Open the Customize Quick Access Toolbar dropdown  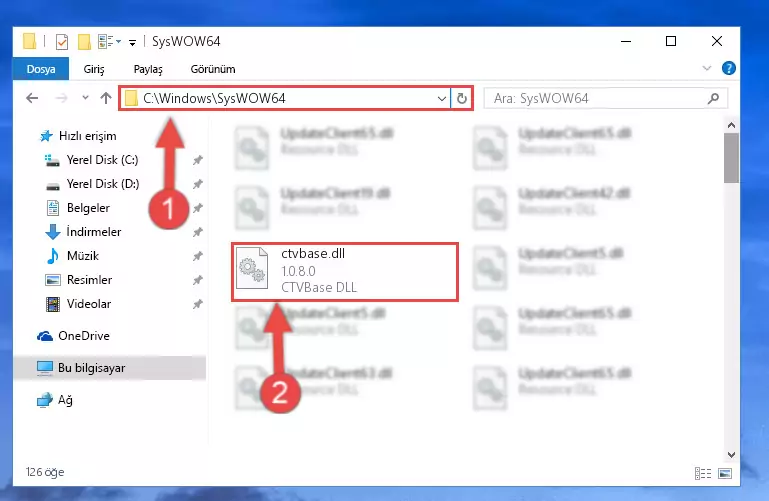132,43
